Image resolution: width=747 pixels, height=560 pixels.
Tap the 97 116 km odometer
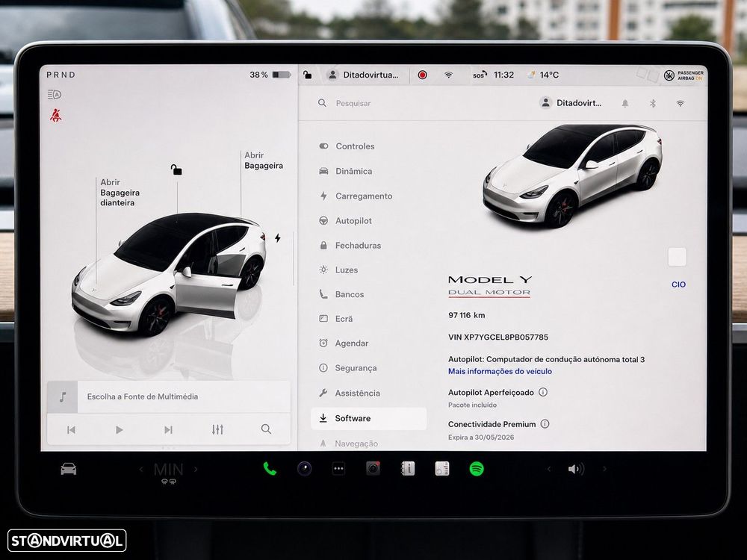pos(466,315)
